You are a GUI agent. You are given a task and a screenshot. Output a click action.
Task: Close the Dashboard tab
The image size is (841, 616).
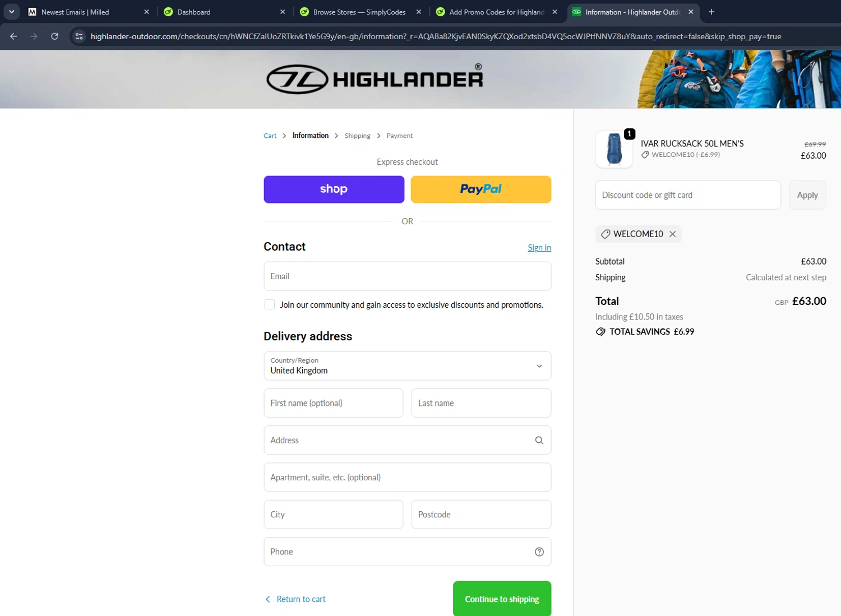click(x=283, y=12)
